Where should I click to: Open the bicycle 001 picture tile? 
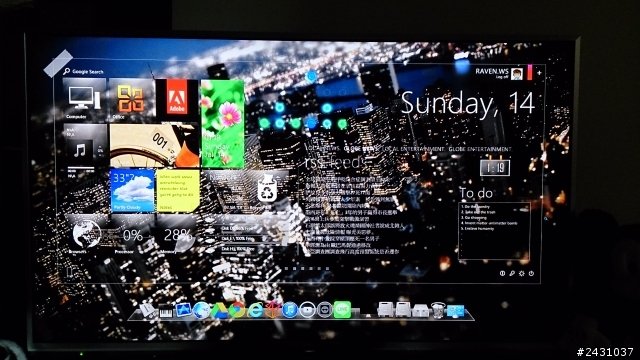(154, 146)
